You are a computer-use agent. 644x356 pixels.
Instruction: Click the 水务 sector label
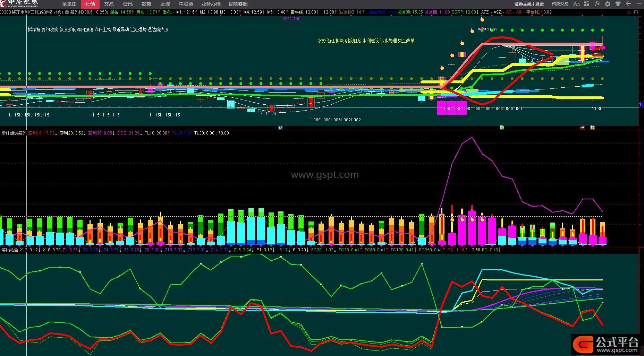[322, 41]
